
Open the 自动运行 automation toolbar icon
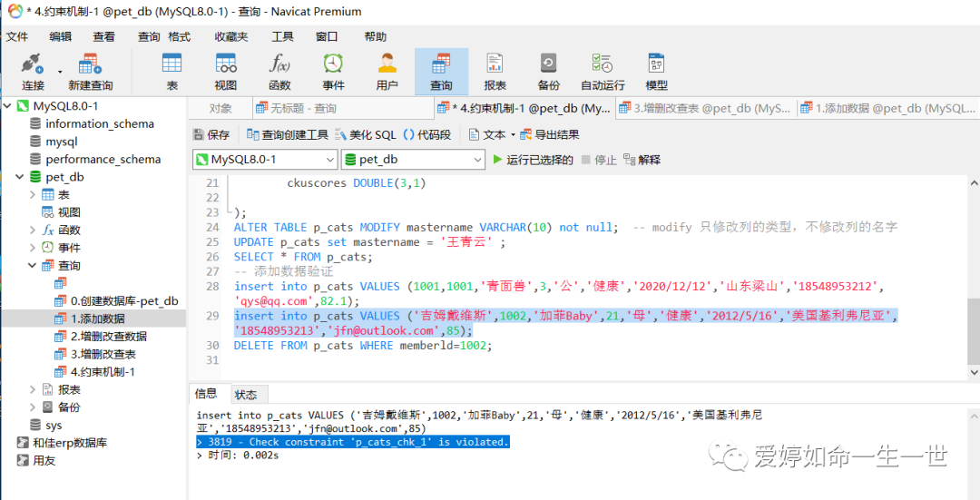point(603,72)
